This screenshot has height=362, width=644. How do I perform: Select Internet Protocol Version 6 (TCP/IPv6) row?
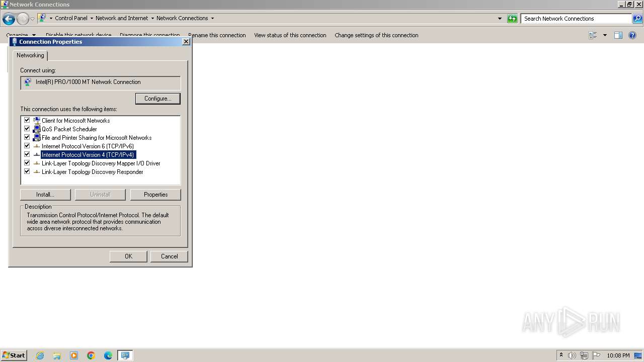pyautogui.click(x=88, y=146)
